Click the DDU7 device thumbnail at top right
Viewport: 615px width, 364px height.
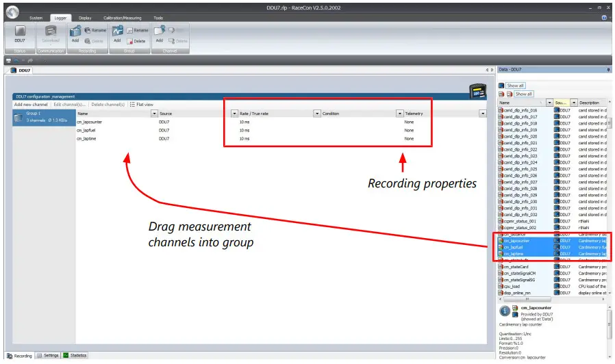click(x=478, y=91)
